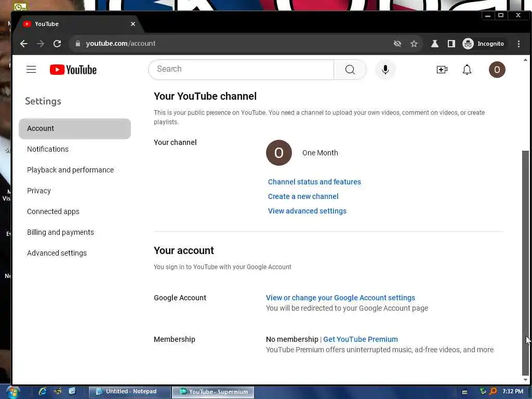532x399 pixels.
Task: Open the Create video camera icon
Action: click(442, 70)
